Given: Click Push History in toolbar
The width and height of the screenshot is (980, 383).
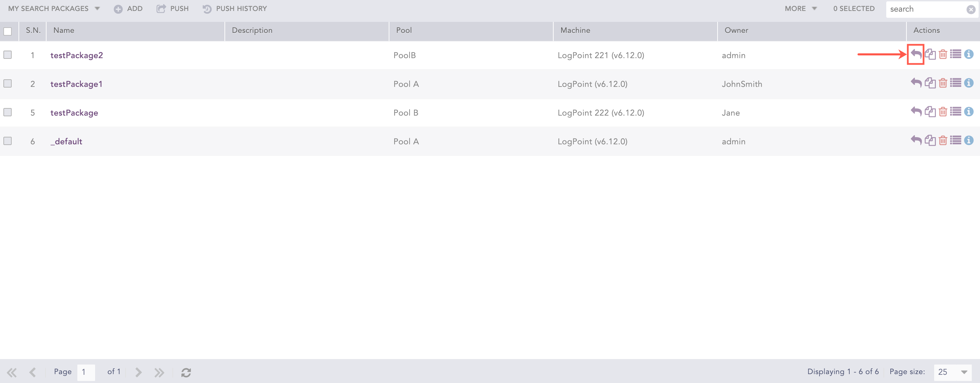Looking at the screenshot, I should pos(235,9).
